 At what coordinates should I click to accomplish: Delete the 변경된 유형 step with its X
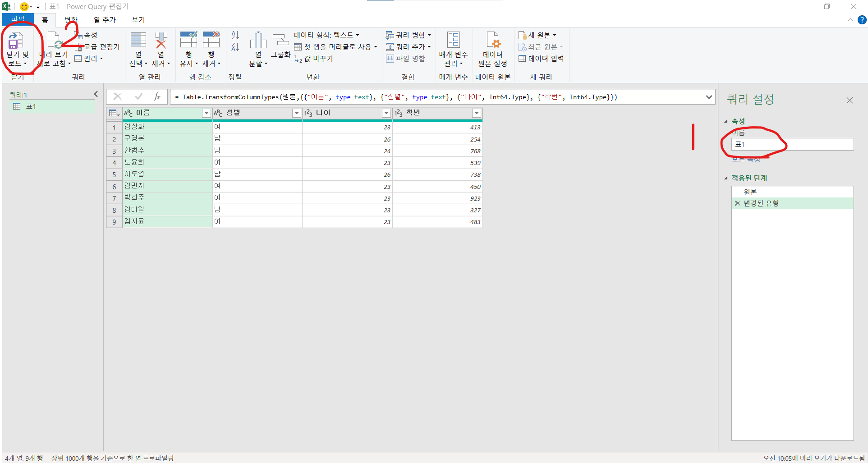pyautogui.click(x=737, y=203)
